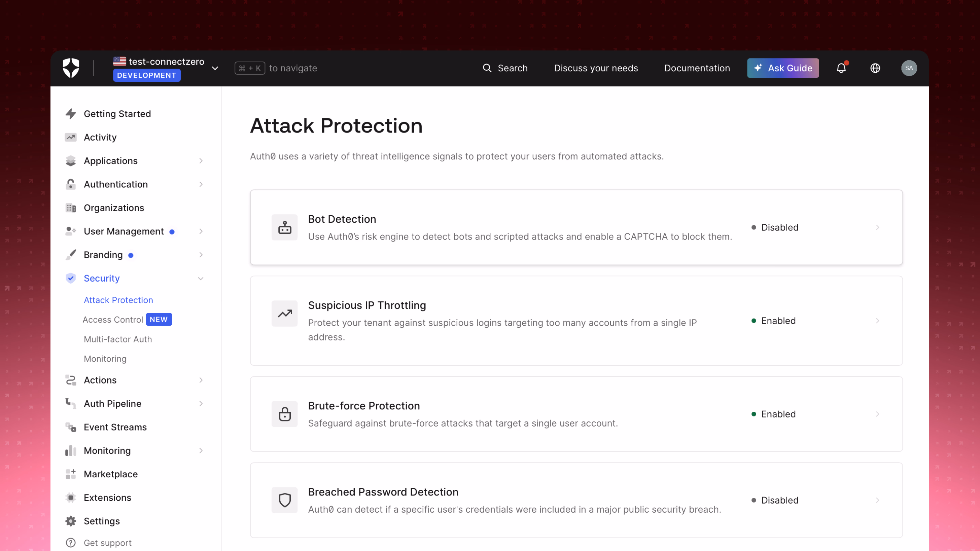Open the Get support link
This screenshot has height=551, width=980.
pos(108,543)
